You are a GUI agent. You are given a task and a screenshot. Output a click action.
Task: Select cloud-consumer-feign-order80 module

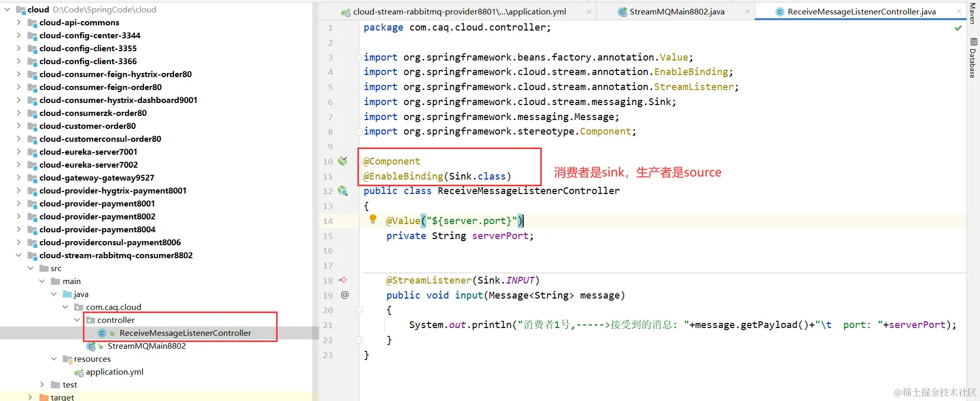(x=100, y=87)
